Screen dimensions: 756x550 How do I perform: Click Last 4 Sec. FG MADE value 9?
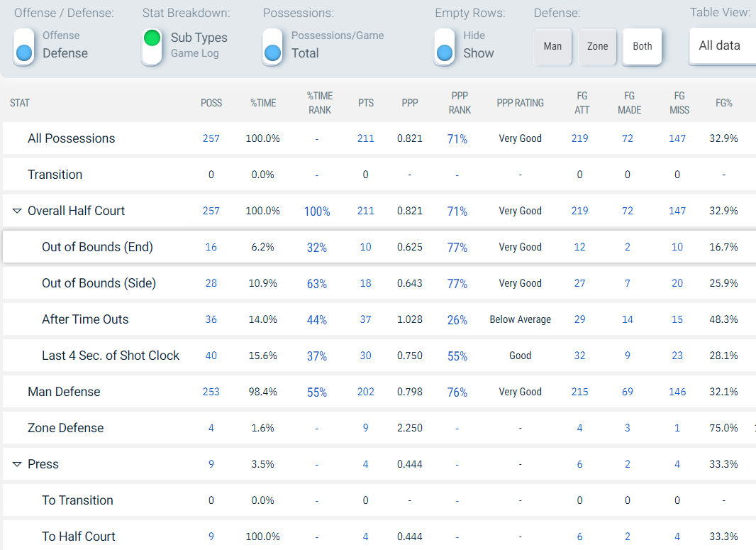[627, 356]
